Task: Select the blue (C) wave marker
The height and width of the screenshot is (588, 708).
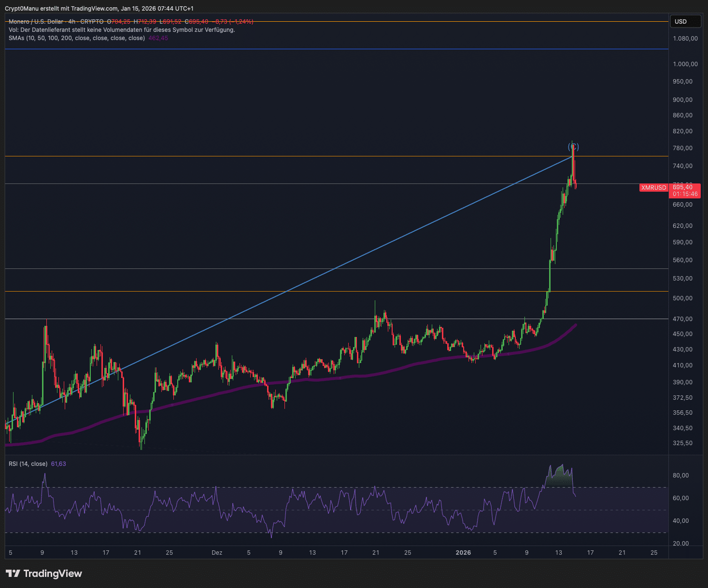Action: click(x=573, y=147)
